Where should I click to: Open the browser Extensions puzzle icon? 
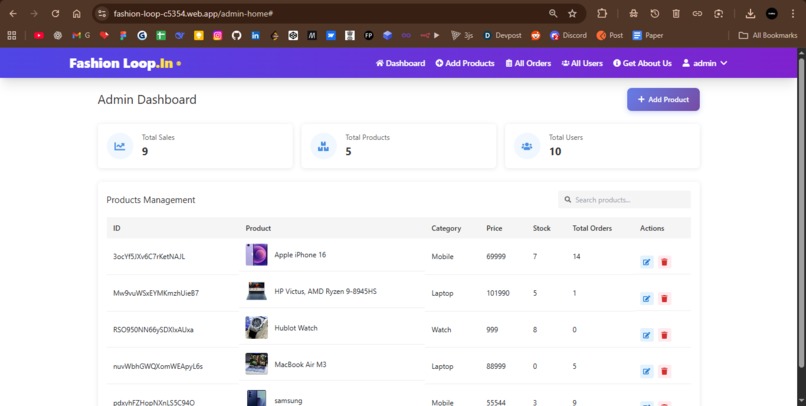[x=602, y=14]
